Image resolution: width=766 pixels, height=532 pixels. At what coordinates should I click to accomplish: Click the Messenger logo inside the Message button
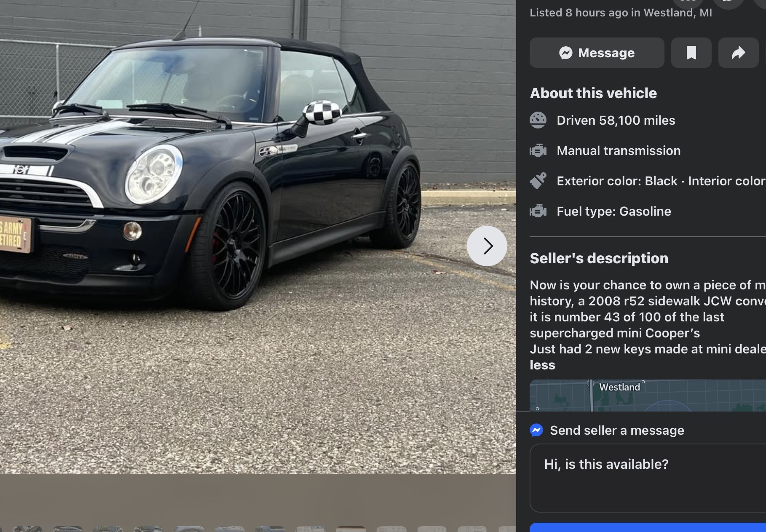[566, 53]
